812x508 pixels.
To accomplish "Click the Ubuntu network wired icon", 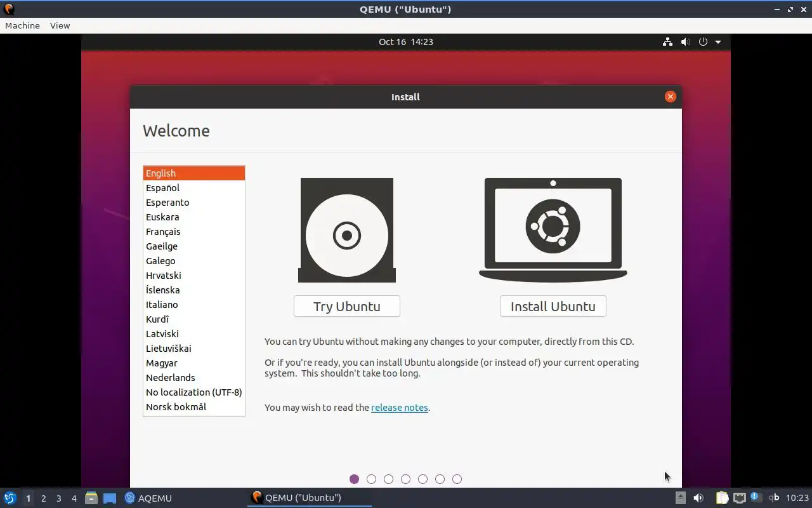I will [x=667, y=42].
